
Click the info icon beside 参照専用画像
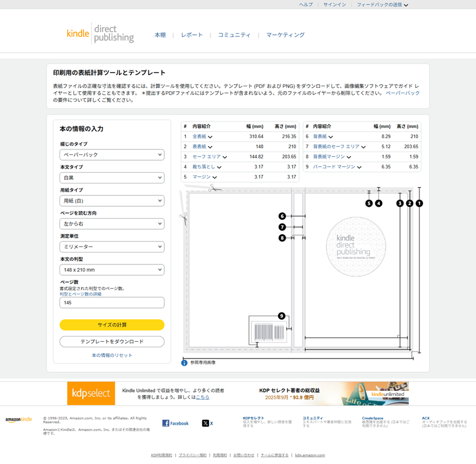(184, 362)
